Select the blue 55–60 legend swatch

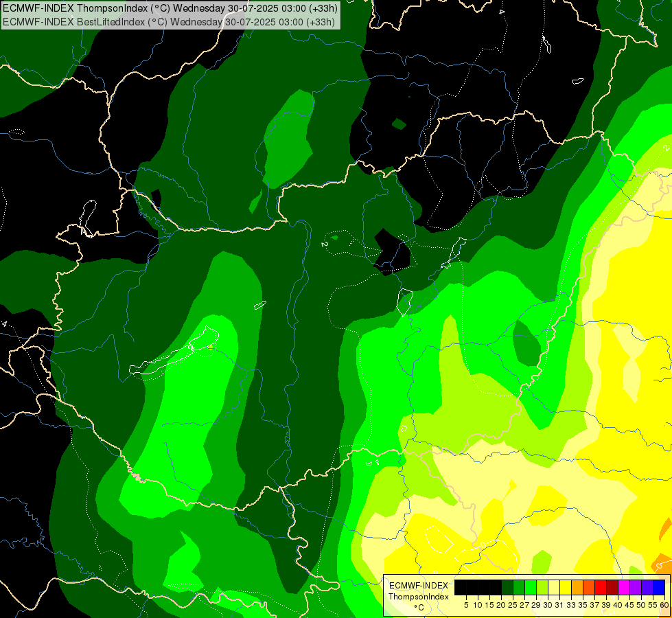click(659, 587)
